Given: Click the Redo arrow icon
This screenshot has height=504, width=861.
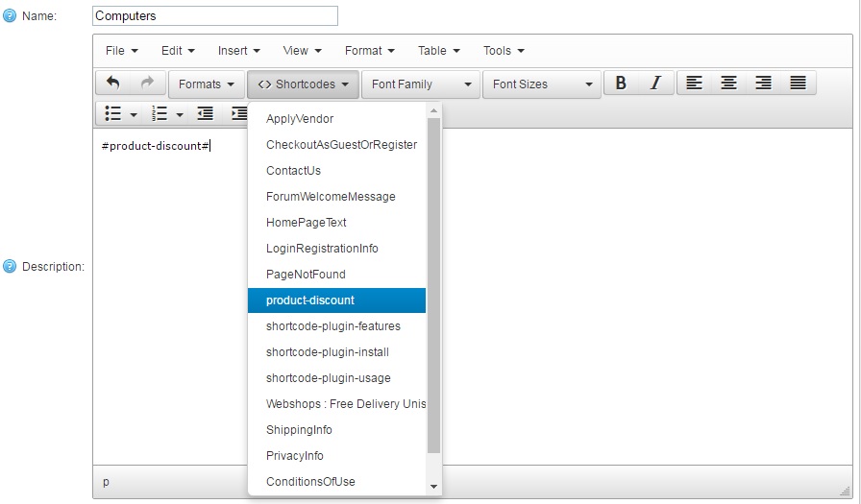Looking at the screenshot, I should click(x=147, y=84).
